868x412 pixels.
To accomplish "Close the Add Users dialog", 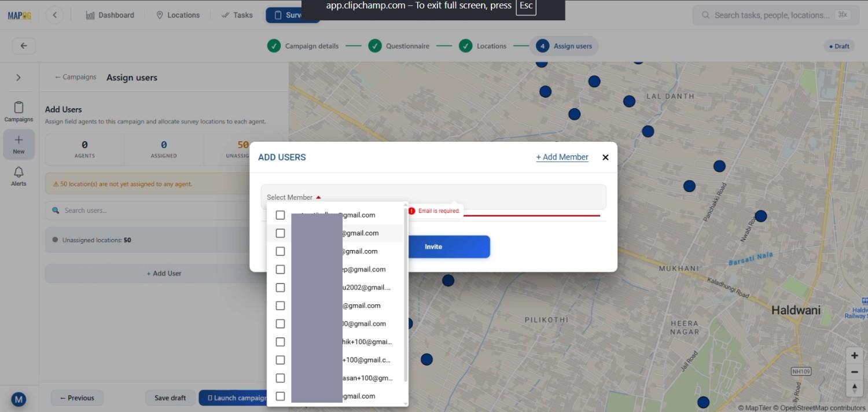I will click(605, 157).
